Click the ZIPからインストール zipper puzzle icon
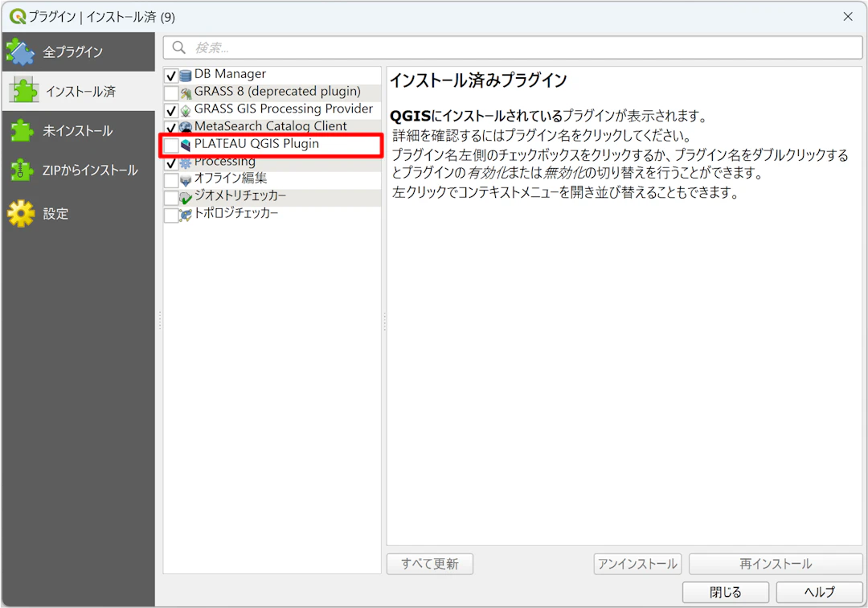 click(22, 170)
